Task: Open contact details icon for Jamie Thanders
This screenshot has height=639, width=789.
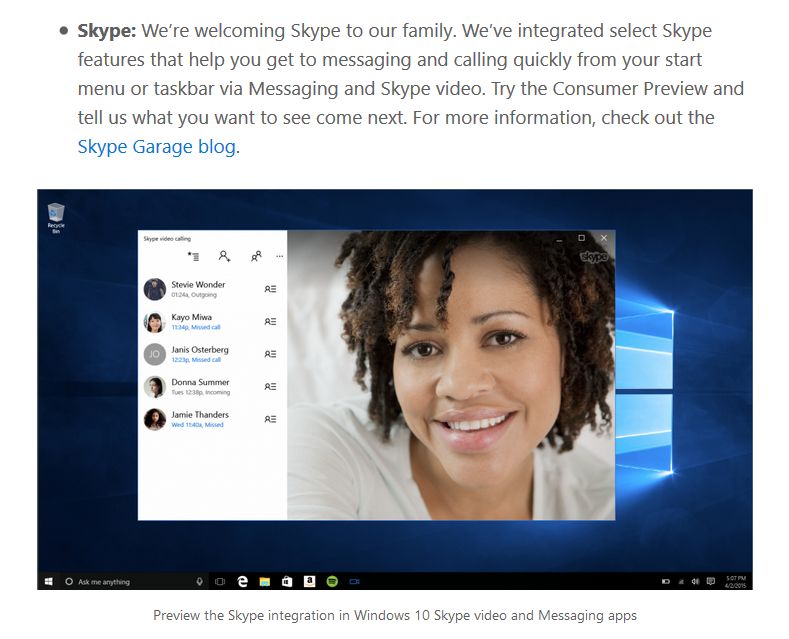Action: pyautogui.click(x=270, y=419)
